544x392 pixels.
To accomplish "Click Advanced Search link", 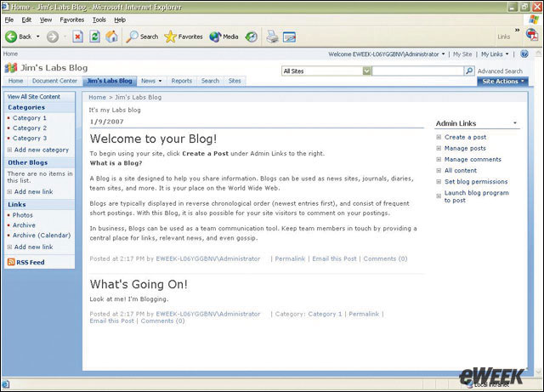I will [x=500, y=71].
